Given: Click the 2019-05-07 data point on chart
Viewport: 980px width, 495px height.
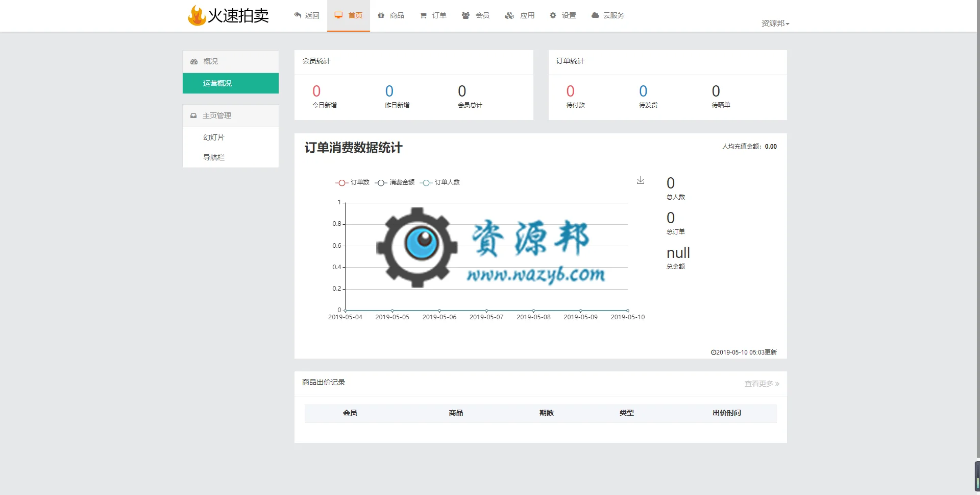Looking at the screenshot, I should click(486, 311).
